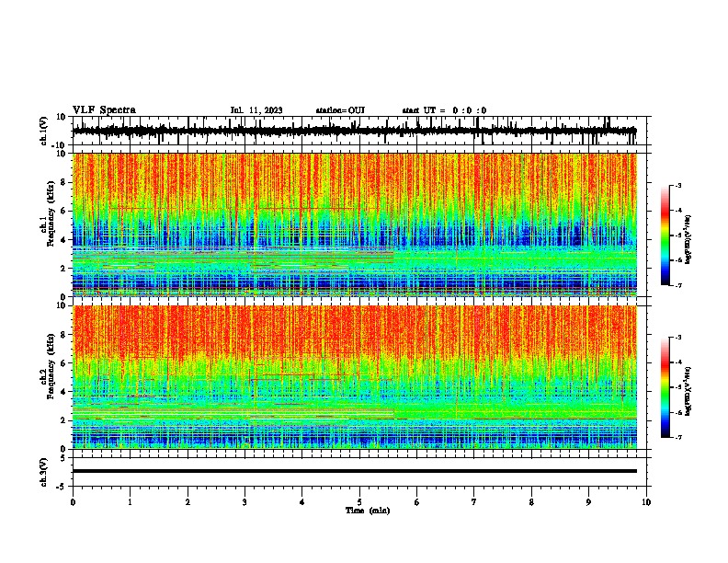Click the 'VLF Spectra' plot title
This screenshot has width=728, height=563.
tap(104, 110)
